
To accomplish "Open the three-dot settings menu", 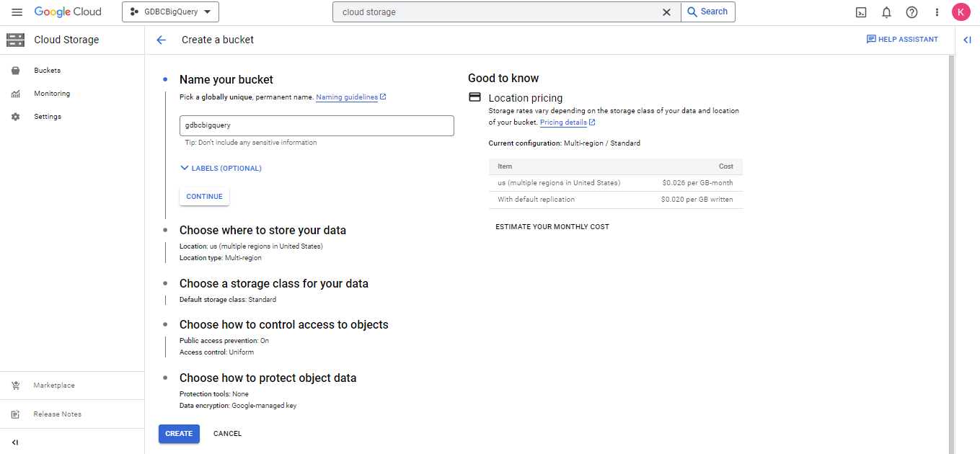I will (937, 12).
